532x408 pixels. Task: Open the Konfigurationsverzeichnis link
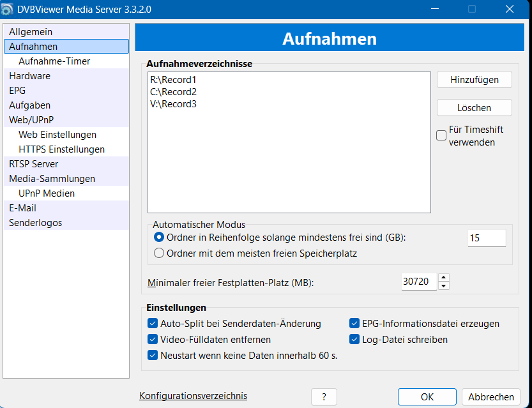pyautogui.click(x=193, y=396)
